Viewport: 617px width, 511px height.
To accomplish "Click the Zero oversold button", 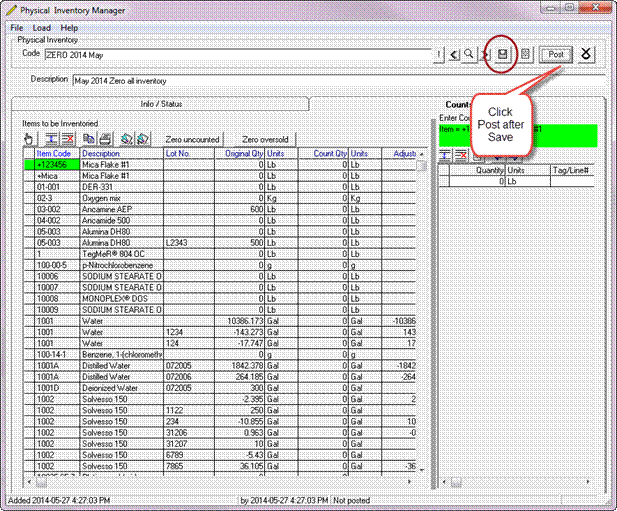I will point(265,140).
